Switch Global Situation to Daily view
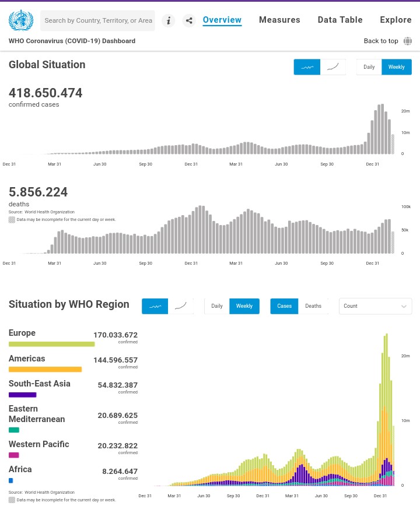420x520 pixels. pos(369,67)
